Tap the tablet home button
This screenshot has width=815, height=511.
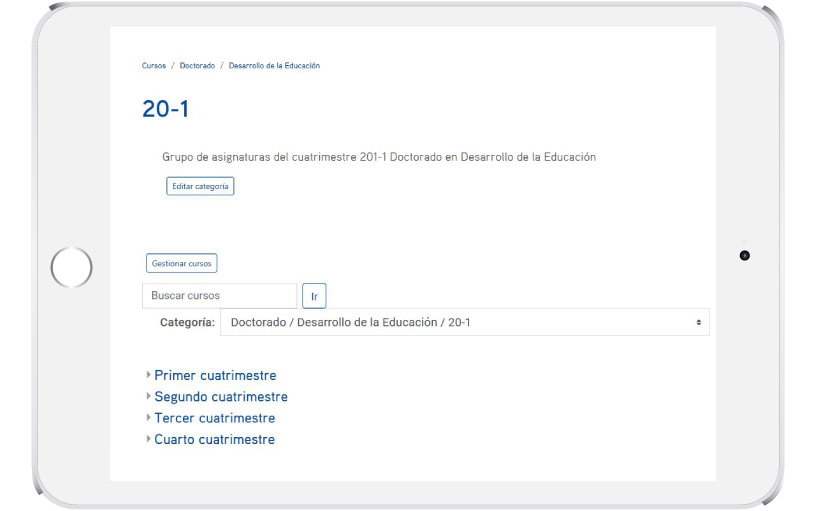(x=72, y=267)
